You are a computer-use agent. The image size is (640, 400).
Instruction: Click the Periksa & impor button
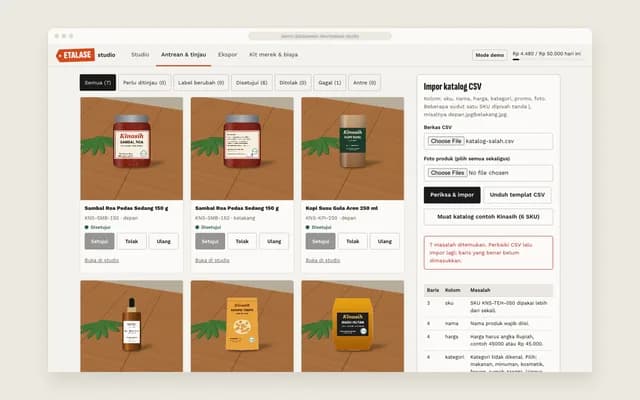452,195
